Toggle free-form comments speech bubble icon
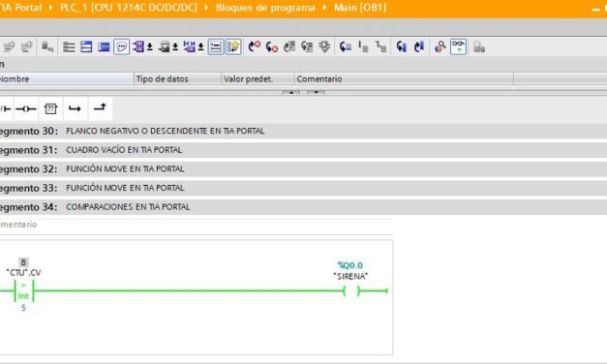The image size is (607, 364). [x=122, y=46]
